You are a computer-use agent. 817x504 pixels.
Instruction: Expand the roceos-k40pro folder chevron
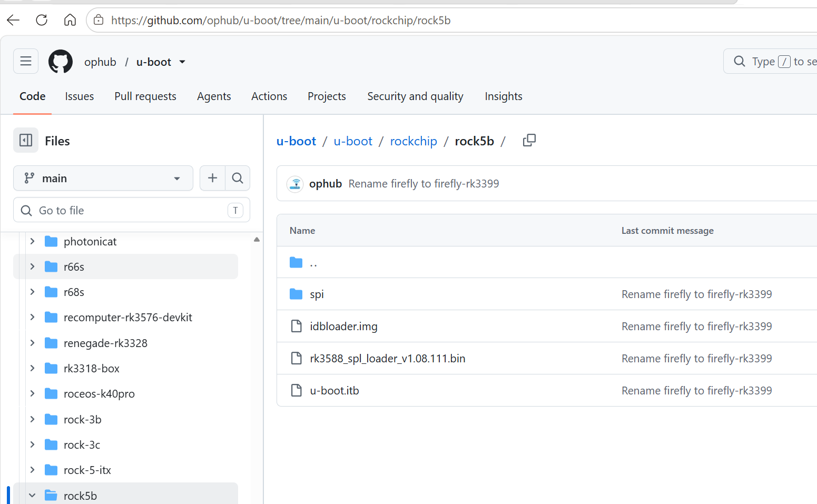coord(32,393)
